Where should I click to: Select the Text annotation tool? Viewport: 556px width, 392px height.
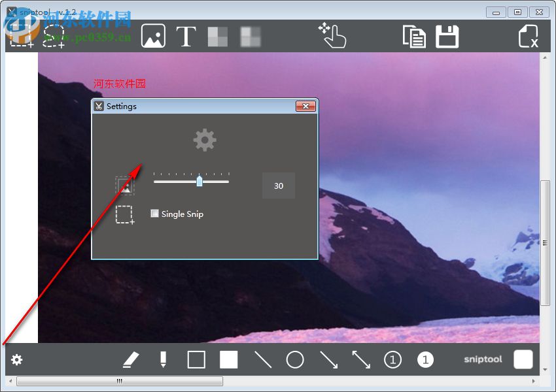point(186,36)
